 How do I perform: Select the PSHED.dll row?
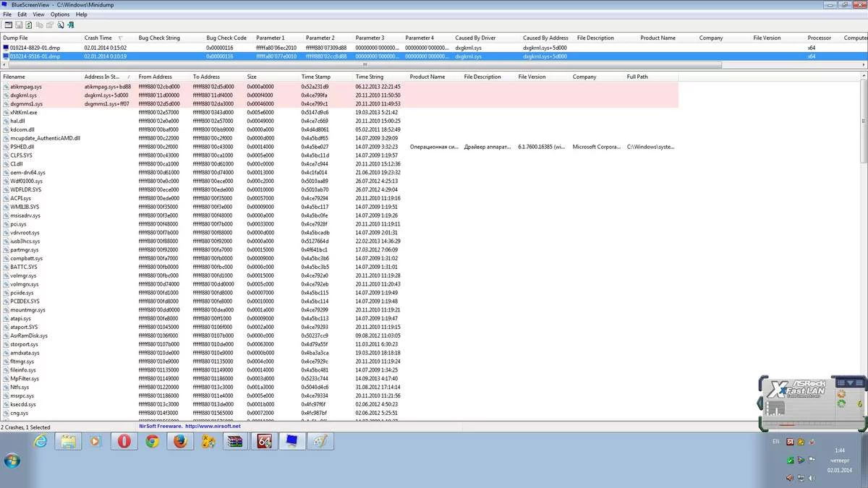(x=339, y=147)
